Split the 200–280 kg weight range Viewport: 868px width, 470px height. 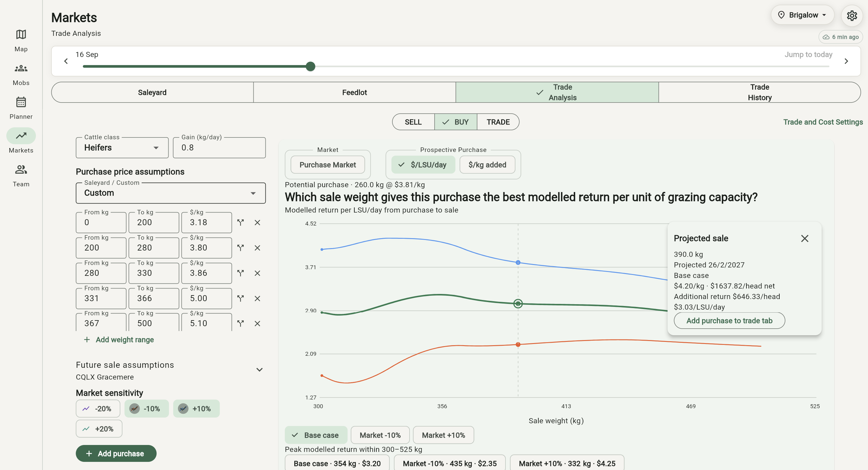240,248
